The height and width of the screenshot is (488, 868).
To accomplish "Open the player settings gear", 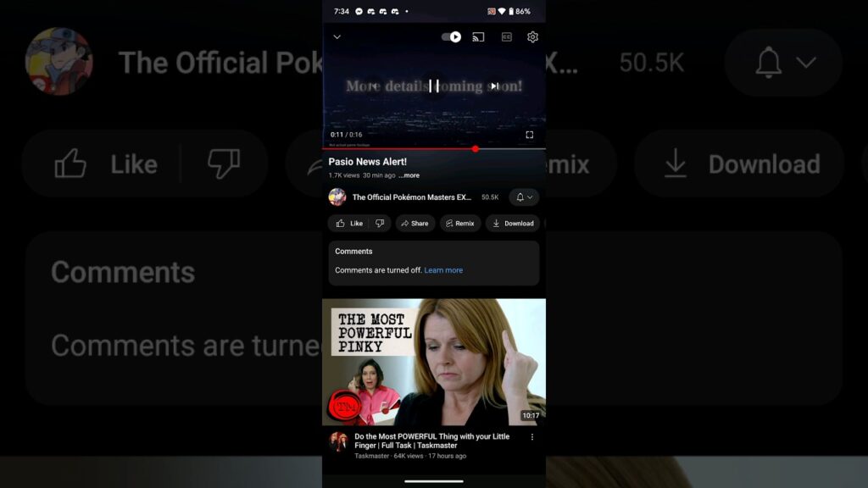I will (x=532, y=37).
